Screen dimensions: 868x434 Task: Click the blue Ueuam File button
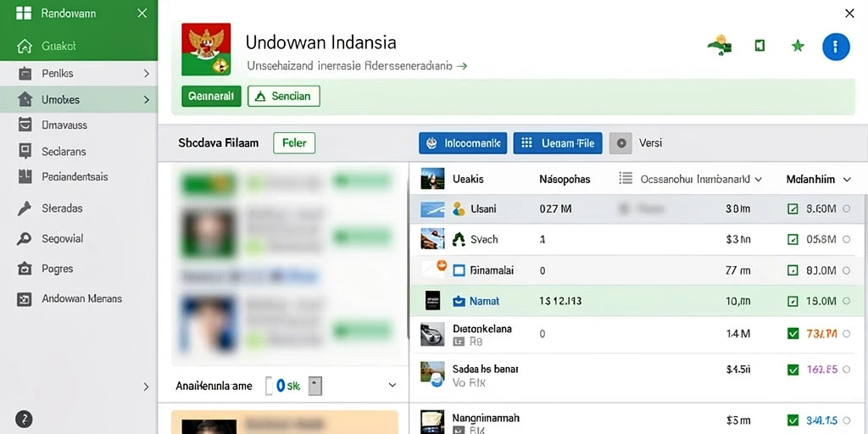[558, 142]
